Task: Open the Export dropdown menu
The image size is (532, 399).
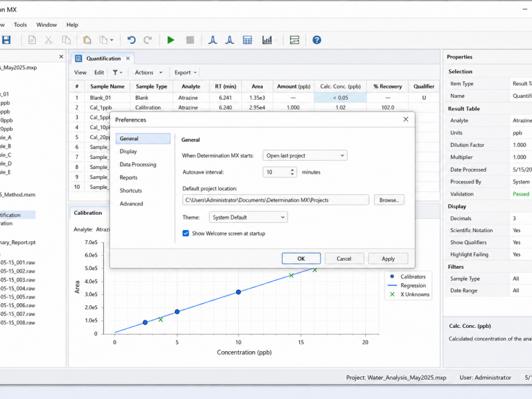Action: point(186,72)
